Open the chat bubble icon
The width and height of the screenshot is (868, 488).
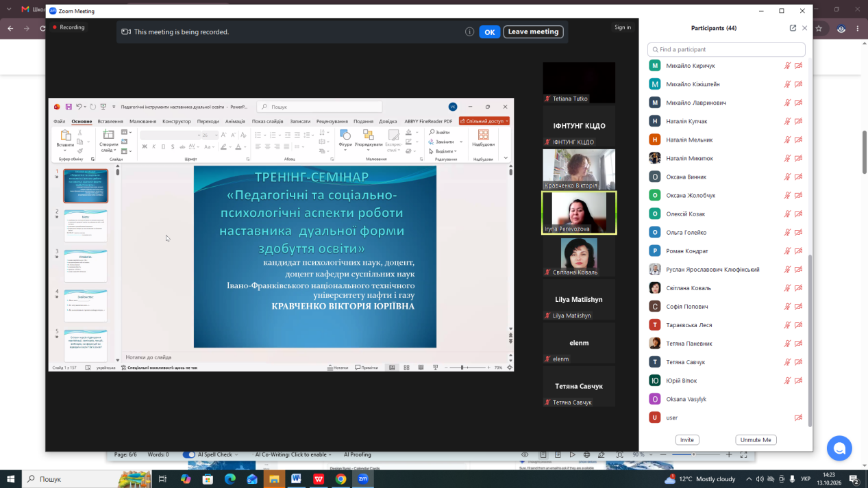click(839, 448)
